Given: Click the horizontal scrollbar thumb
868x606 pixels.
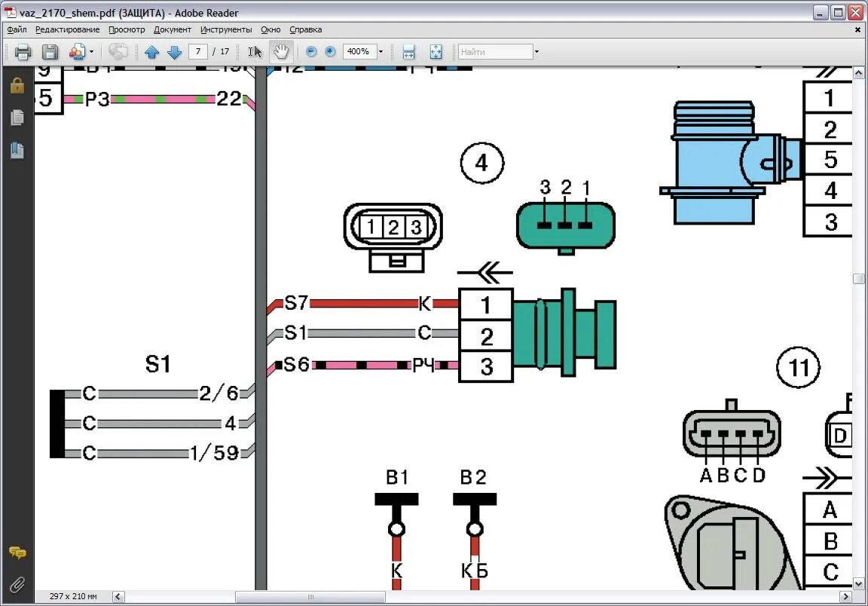Looking at the screenshot, I should coord(310,597).
